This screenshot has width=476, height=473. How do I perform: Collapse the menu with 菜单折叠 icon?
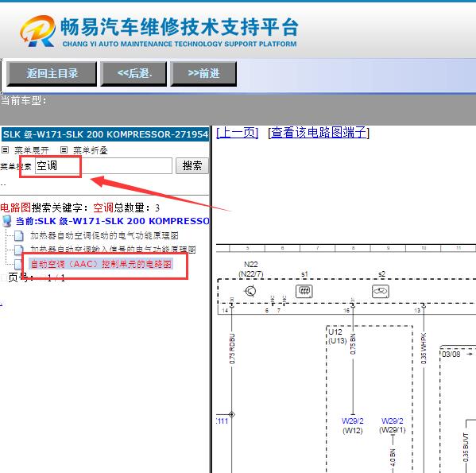click(64, 150)
